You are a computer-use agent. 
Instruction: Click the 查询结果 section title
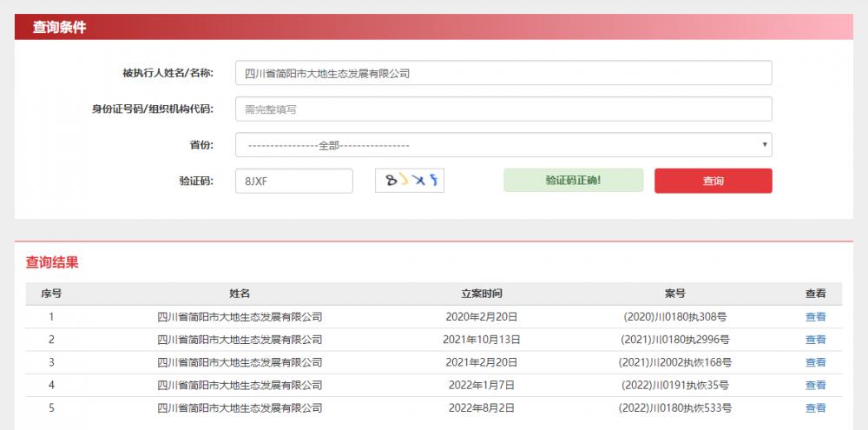pos(52,261)
